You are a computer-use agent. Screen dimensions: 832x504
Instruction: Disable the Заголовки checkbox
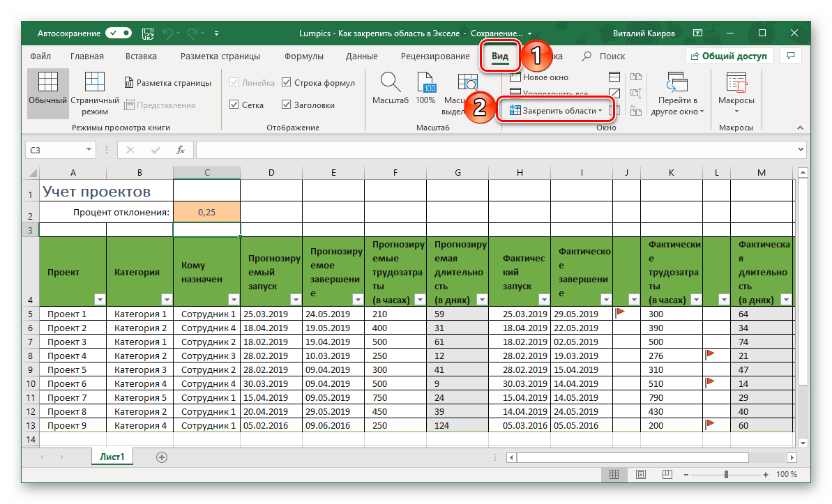click(287, 105)
